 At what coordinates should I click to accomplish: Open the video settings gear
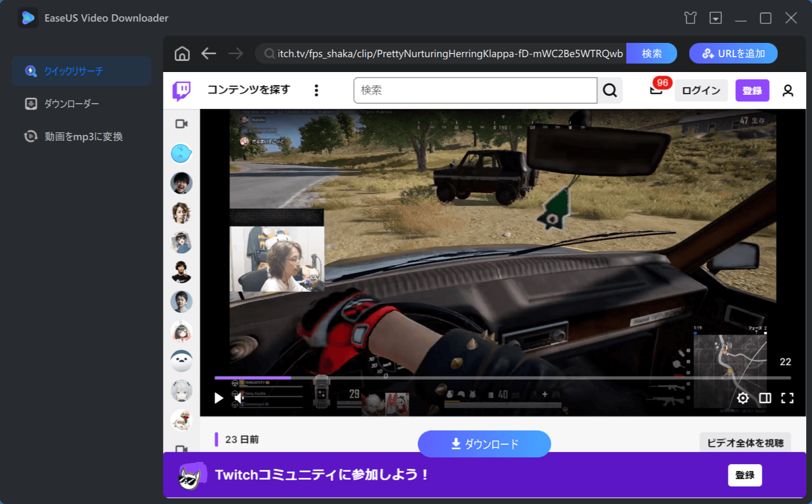coord(743,398)
